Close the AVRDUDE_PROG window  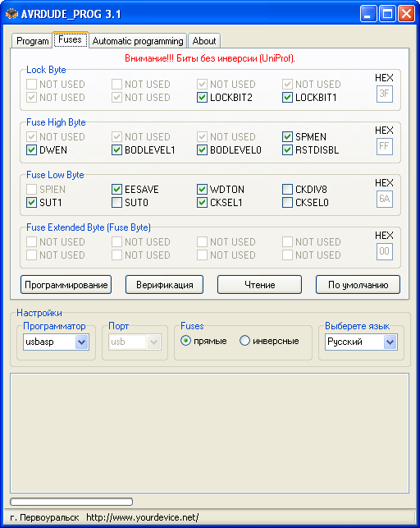tap(406, 14)
